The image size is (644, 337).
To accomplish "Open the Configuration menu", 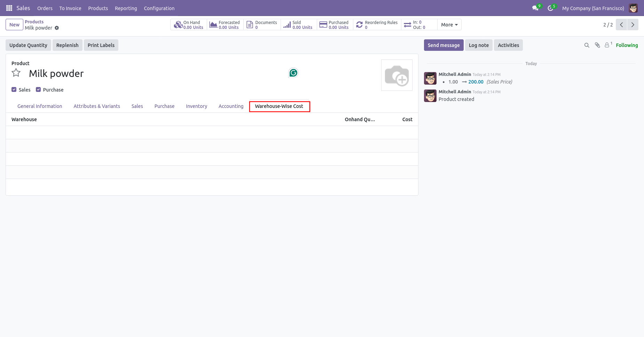I will (x=159, y=8).
